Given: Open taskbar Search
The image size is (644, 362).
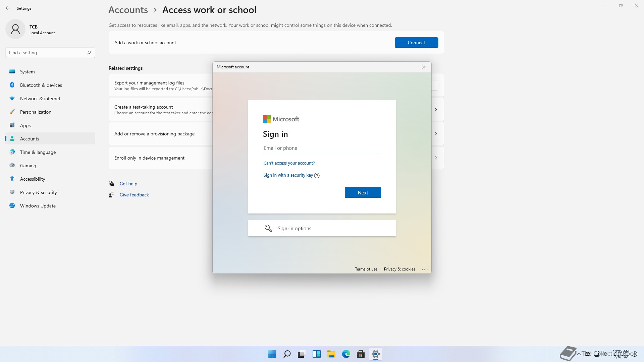Looking at the screenshot, I should [287, 354].
